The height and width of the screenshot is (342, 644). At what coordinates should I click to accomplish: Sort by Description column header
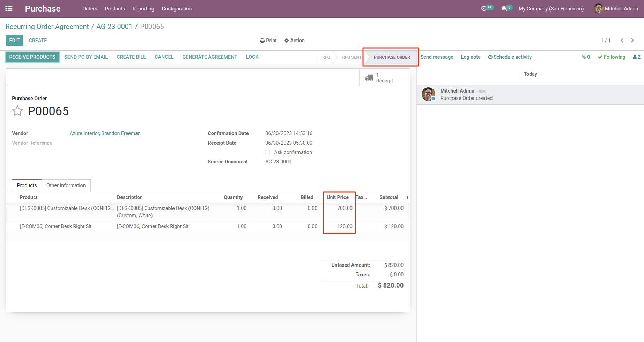tap(130, 197)
